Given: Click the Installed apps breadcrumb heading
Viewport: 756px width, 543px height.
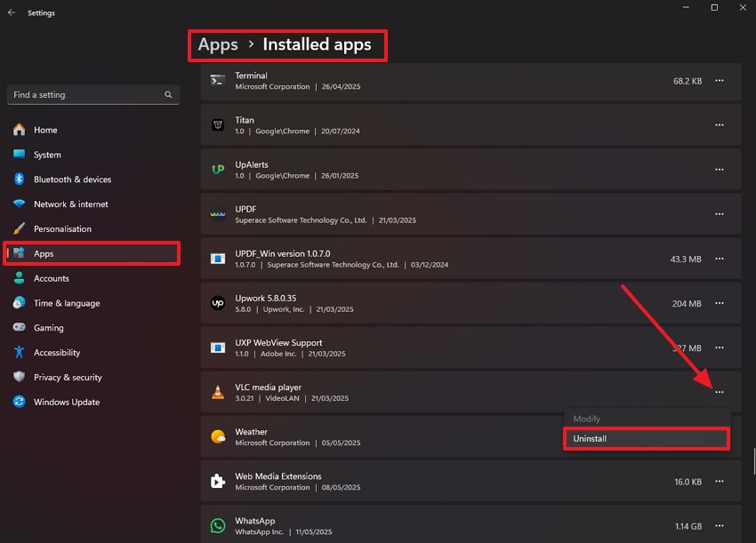Looking at the screenshot, I should 317,44.
